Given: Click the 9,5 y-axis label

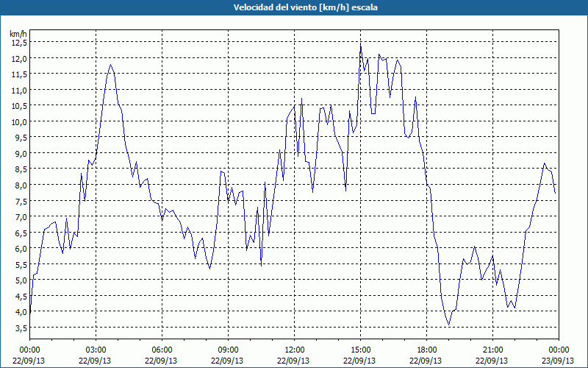Looking at the screenshot, I should 21,138.
